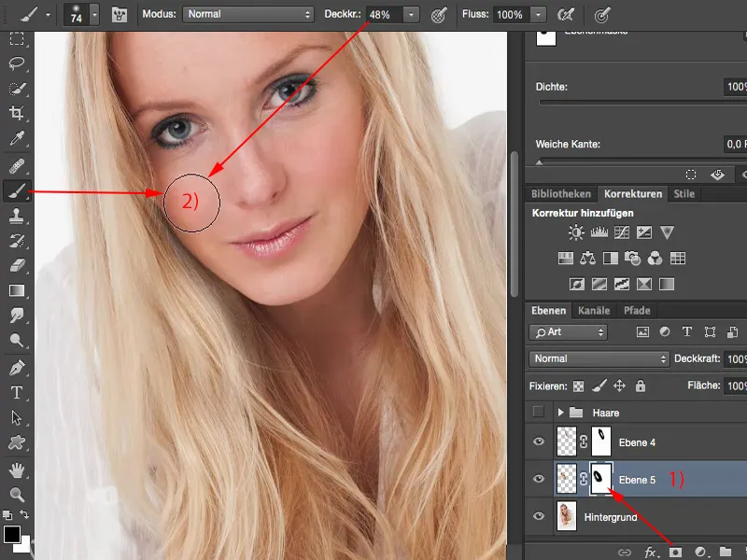Add a Curves adjustment
The image size is (747, 560).
click(622, 232)
